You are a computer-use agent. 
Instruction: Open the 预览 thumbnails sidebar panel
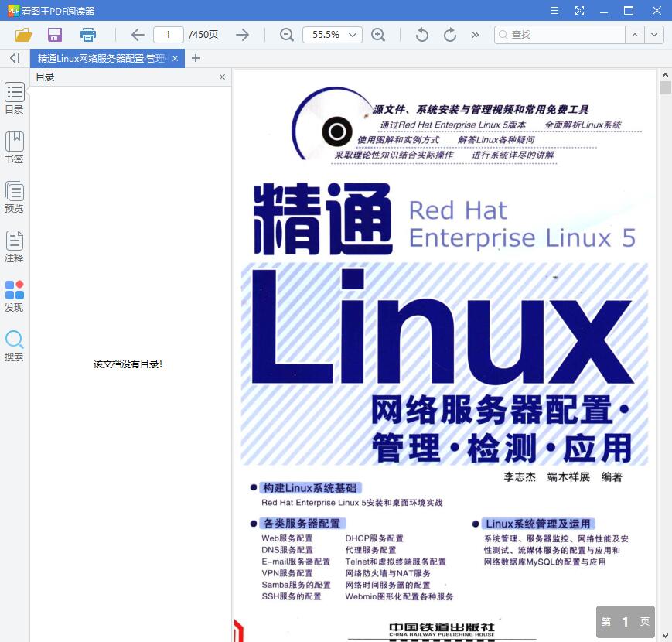[14, 197]
